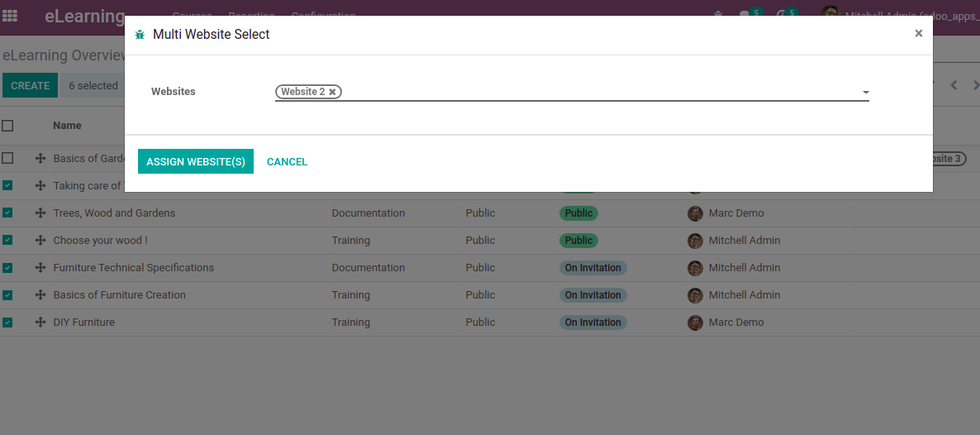The image size is (980, 435).
Task: Open the apps grid menu icon
Action: [10, 16]
